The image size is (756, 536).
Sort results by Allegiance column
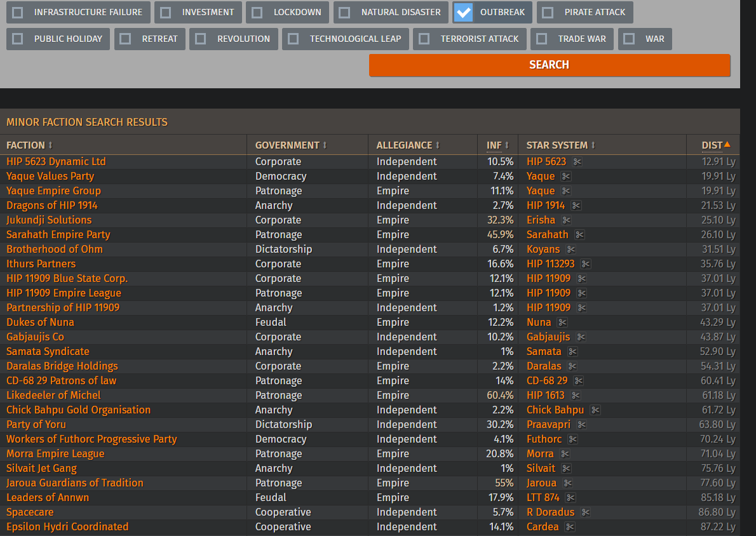[408, 145]
